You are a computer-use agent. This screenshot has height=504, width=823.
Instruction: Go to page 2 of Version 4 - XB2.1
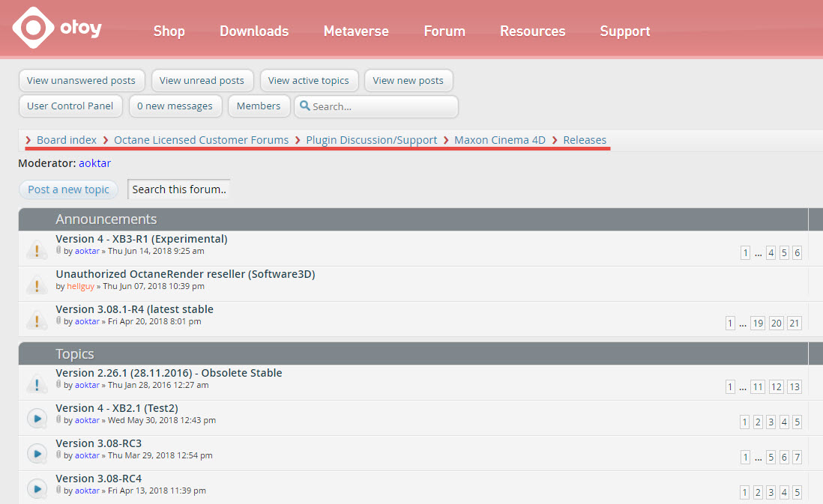tap(757, 422)
